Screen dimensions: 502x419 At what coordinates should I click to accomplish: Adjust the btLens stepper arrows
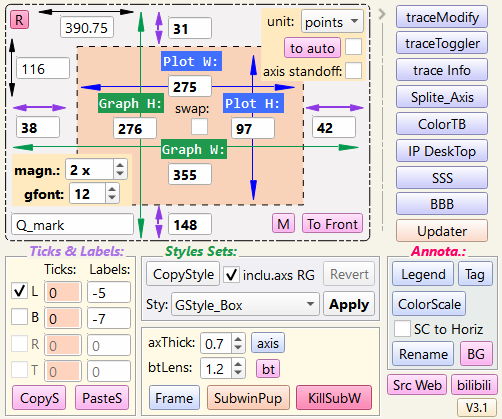pyautogui.click(x=238, y=368)
